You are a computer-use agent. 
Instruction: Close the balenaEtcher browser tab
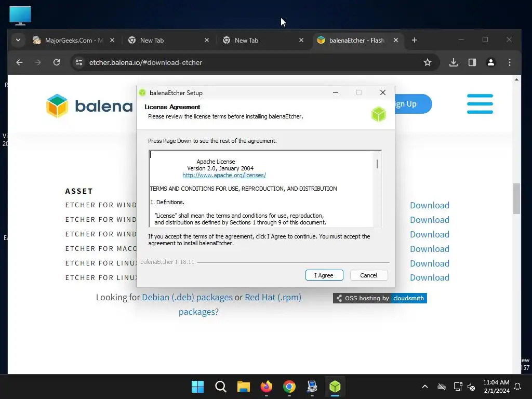point(395,41)
